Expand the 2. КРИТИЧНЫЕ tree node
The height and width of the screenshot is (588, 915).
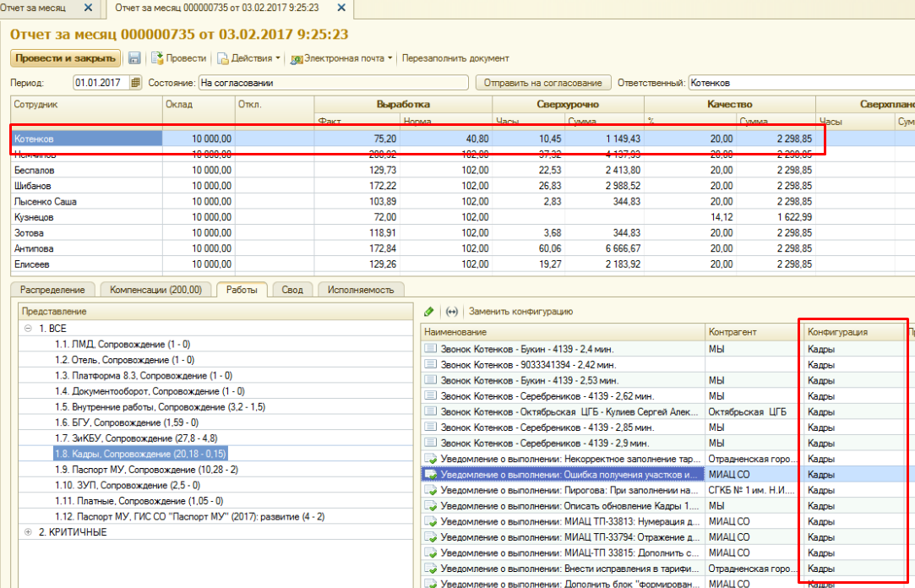point(29,532)
